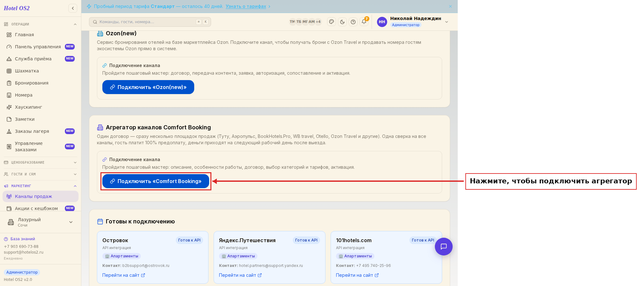This screenshot has height=286, width=644.
Task: Open Номера page
Action: [x=40, y=95]
